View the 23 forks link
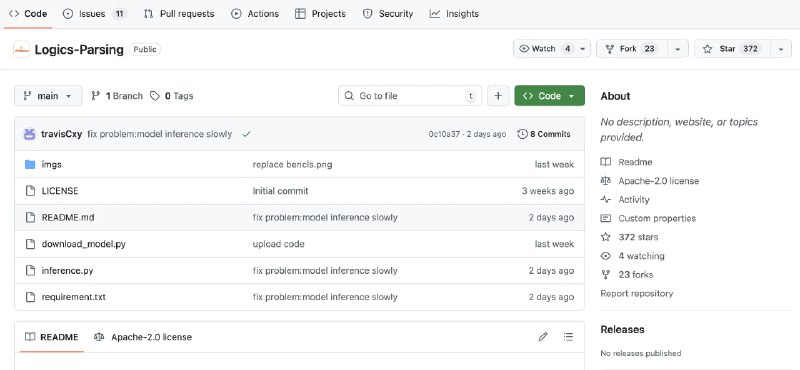The width and height of the screenshot is (800, 370). point(627,275)
